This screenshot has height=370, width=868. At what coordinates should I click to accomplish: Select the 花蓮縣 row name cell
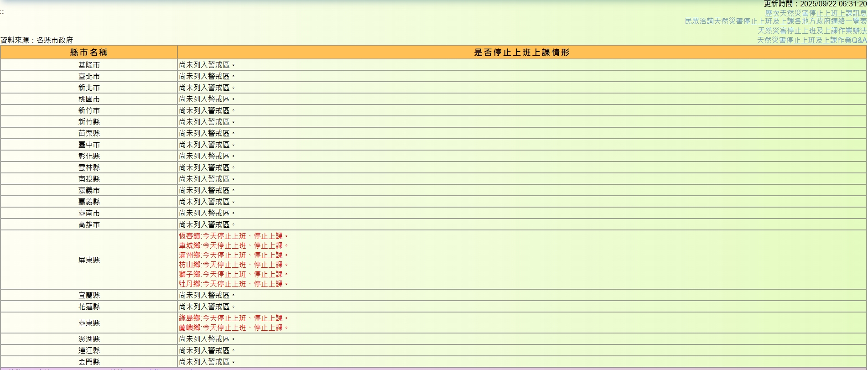89,307
